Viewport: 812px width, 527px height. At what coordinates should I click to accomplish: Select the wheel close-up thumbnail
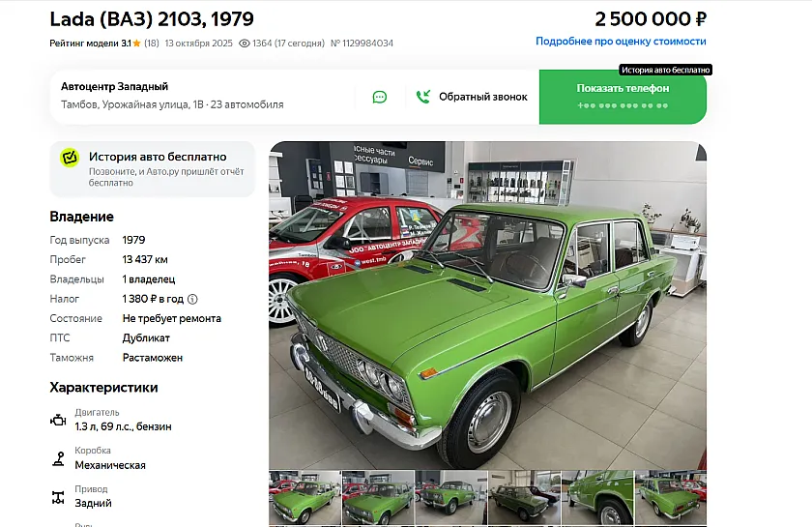pyautogui.click(x=597, y=497)
